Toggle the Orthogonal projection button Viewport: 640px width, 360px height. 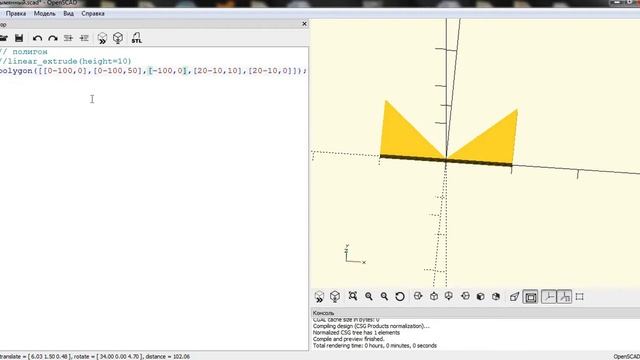pyautogui.click(x=531, y=297)
